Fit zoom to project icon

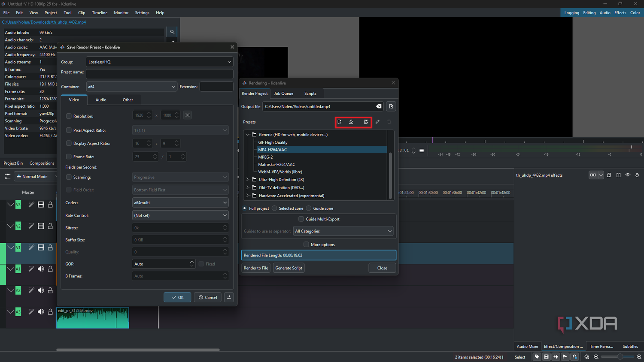click(x=587, y=357)
